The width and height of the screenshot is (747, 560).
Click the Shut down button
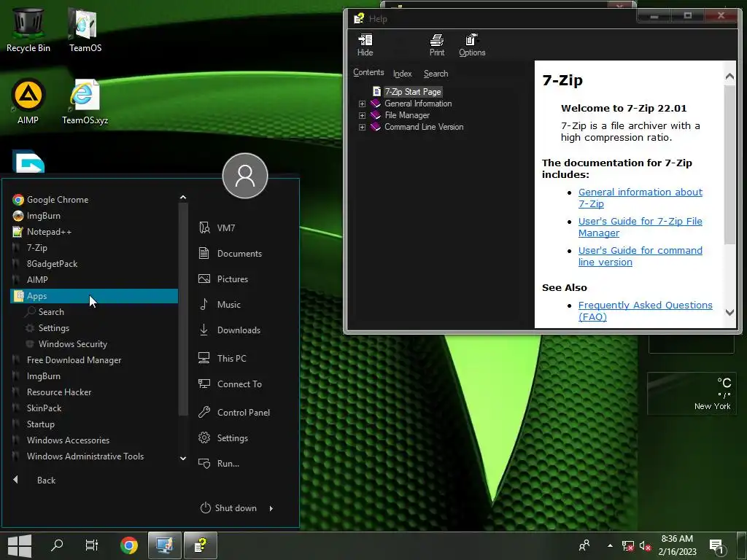pos(228,508)
